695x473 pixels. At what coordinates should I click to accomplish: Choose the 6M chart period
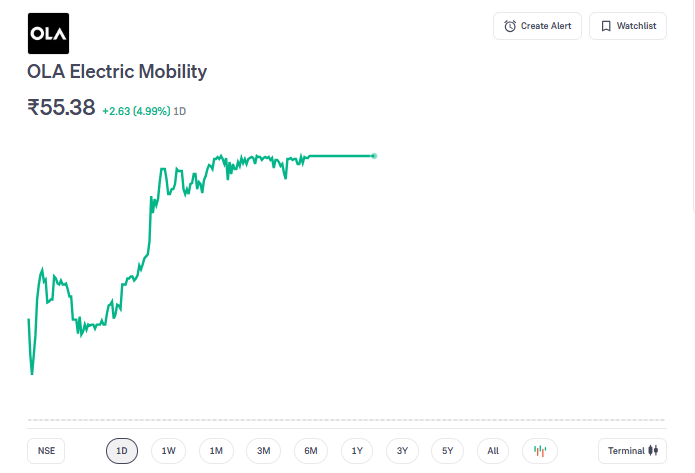click(x=311, y=451)
